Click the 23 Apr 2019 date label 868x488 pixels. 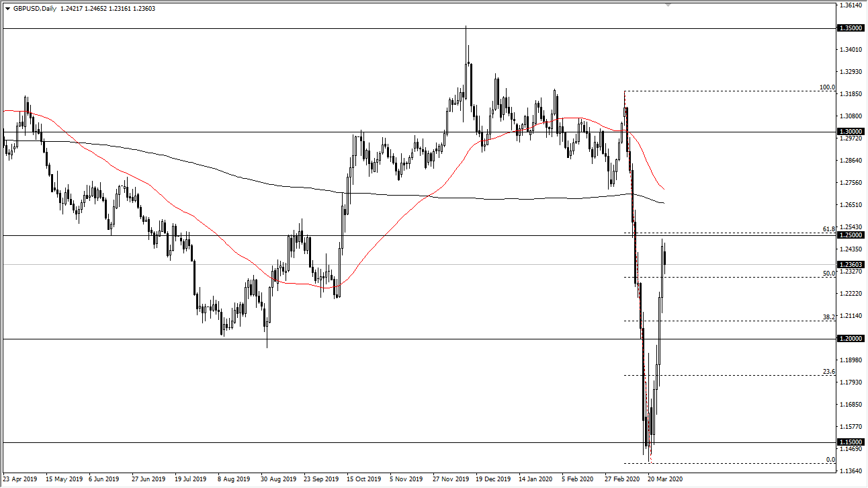[x=20, y=480]
